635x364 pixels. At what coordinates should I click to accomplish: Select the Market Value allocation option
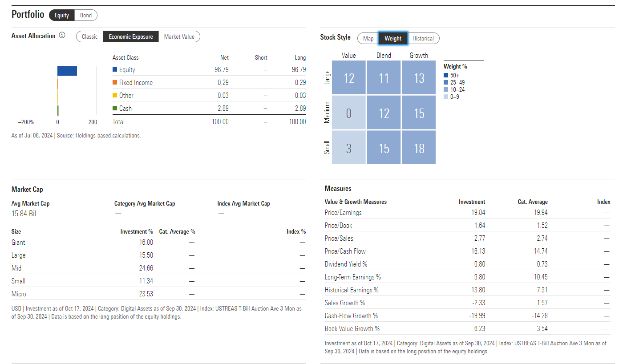[179, 36]
